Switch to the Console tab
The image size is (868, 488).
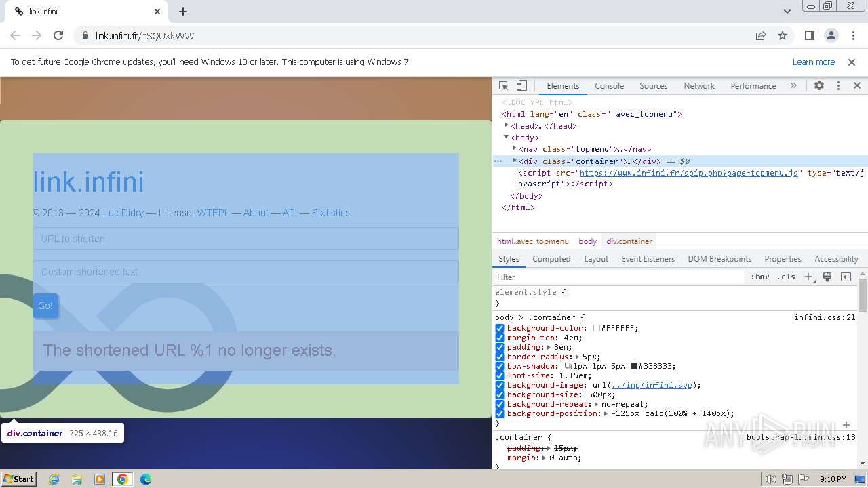point(609,86)
